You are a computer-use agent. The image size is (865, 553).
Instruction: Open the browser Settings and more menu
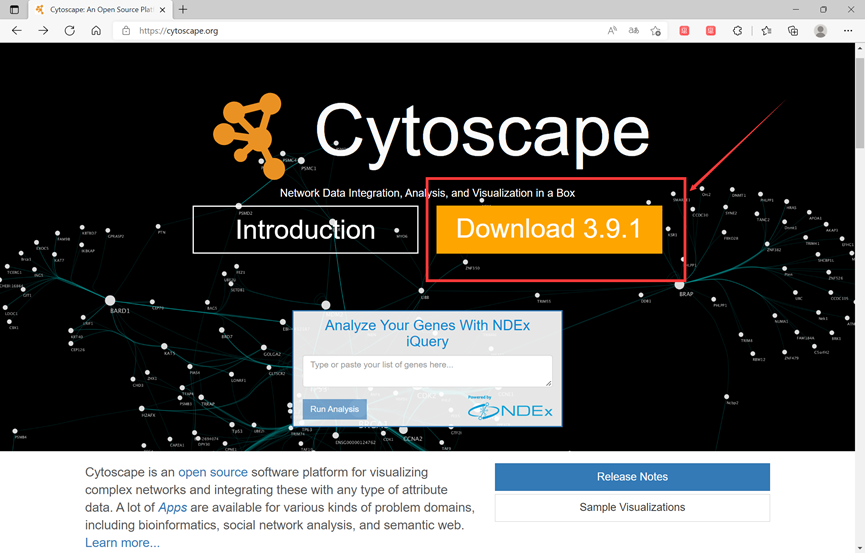click(848, 31)
